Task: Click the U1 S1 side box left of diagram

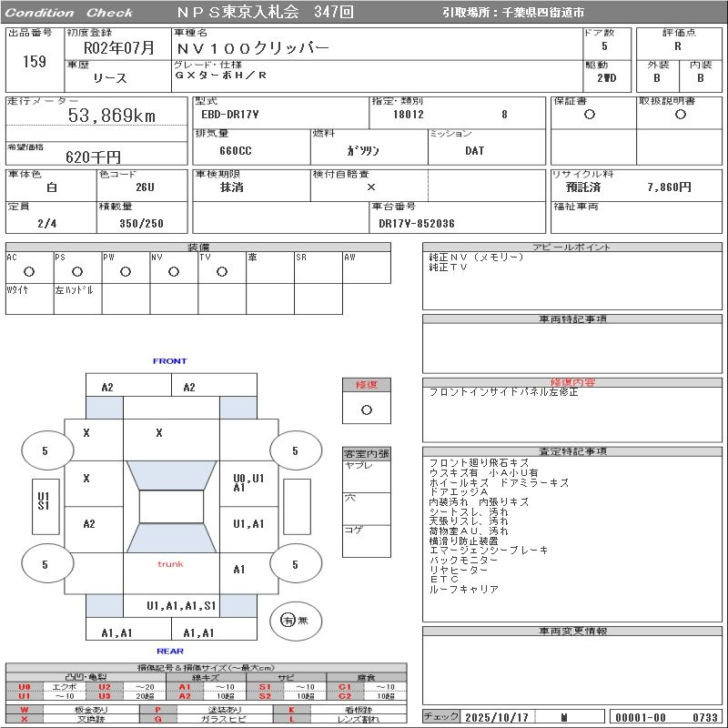Action: tap(43, 500)
